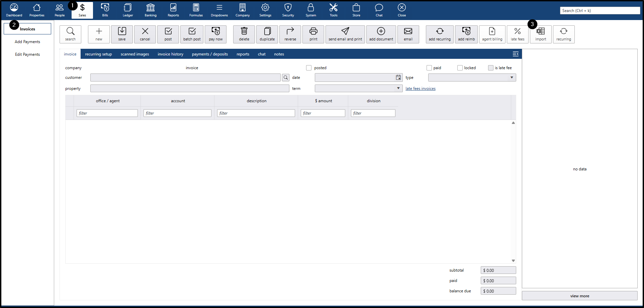
Task: Click the import button
Action: pos(541,34)
